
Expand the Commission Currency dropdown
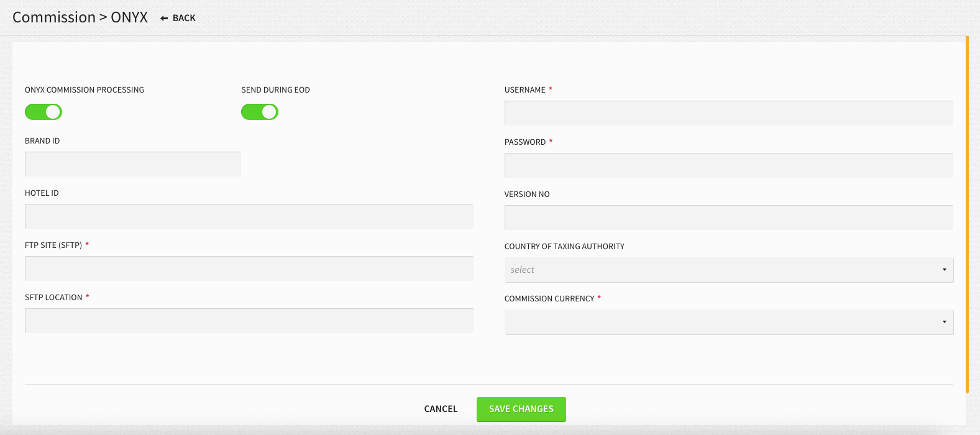coord(729,322)
